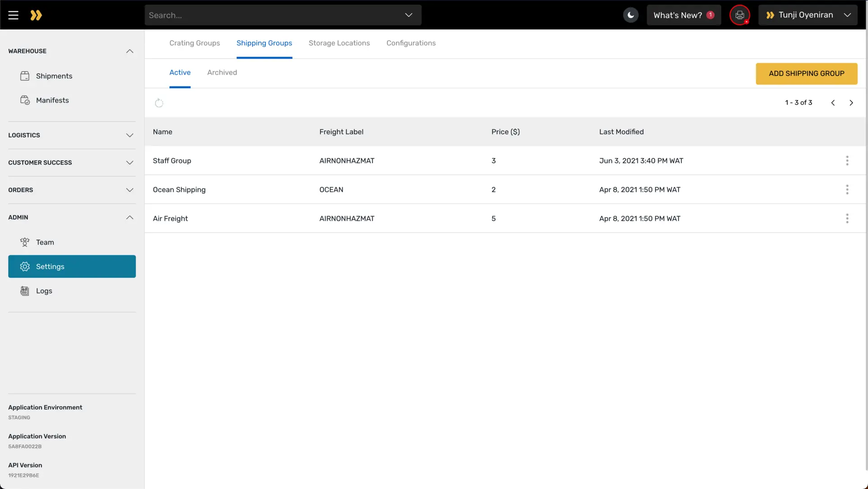Click the Team people icon
Screen dimensions: 868x489
coord(25,242)
